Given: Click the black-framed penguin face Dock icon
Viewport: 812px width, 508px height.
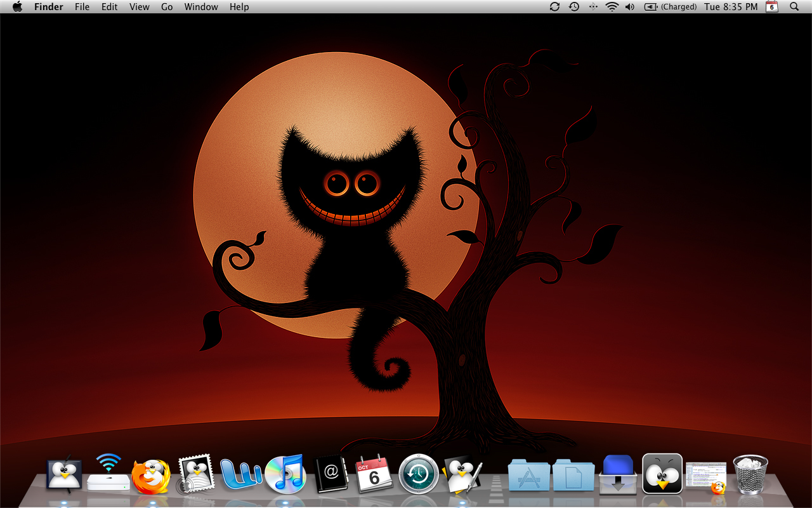Looking at the screenshot, I should pos(662,474).
